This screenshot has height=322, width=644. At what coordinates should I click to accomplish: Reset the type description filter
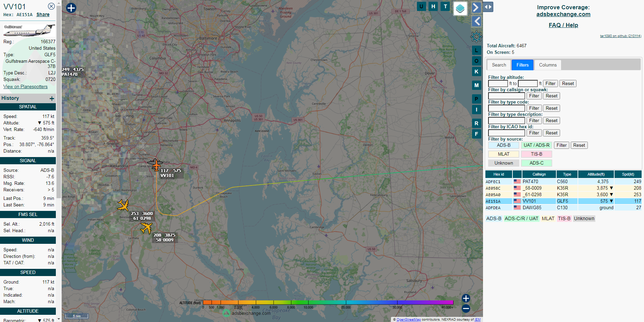[x=551, y=121]
